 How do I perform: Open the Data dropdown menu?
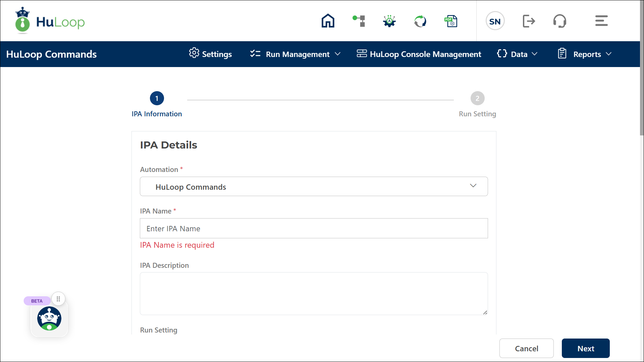pyautogui.click(x=517, y=54)
